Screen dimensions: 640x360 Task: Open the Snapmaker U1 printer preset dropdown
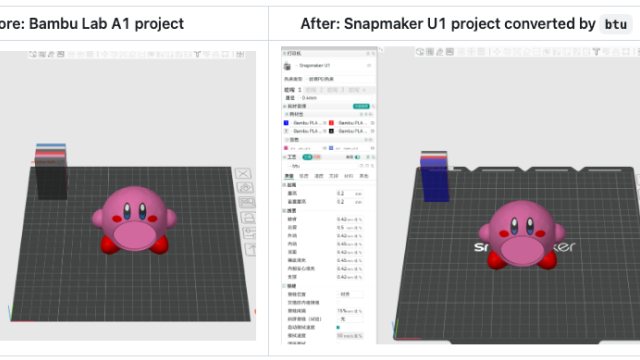click(330, 66)
